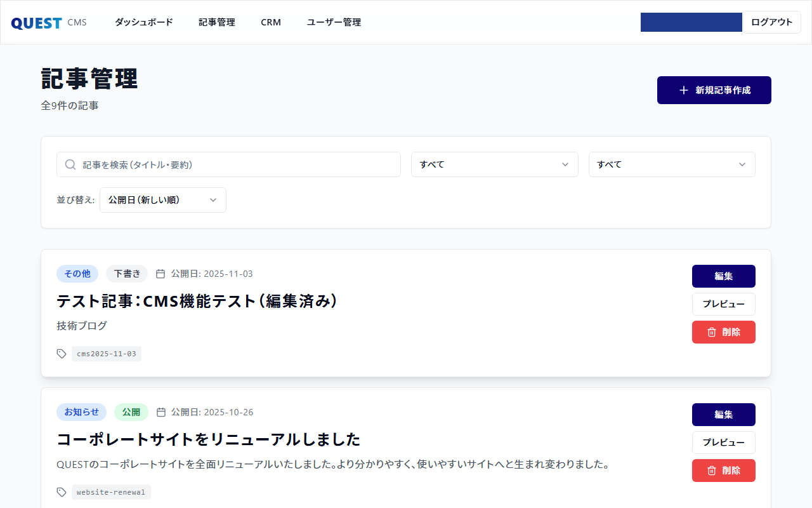812x508 pixels.
Task: Click the 編集 button on the テスト記事
Action: click(x=723, y=276)
